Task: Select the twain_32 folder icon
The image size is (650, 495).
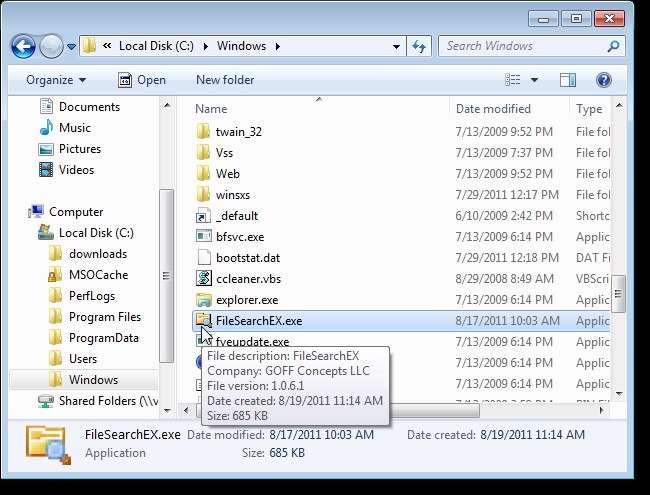Action: [203, 131]
